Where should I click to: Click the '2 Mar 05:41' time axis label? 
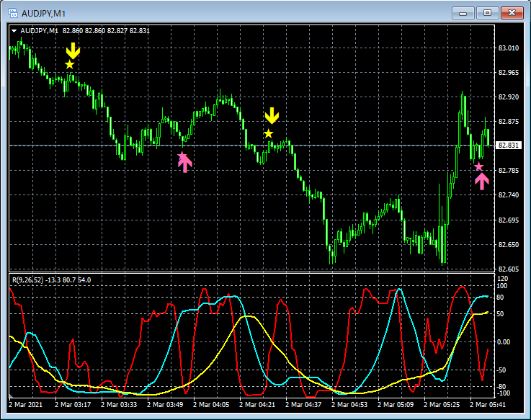tap(488, 405)
